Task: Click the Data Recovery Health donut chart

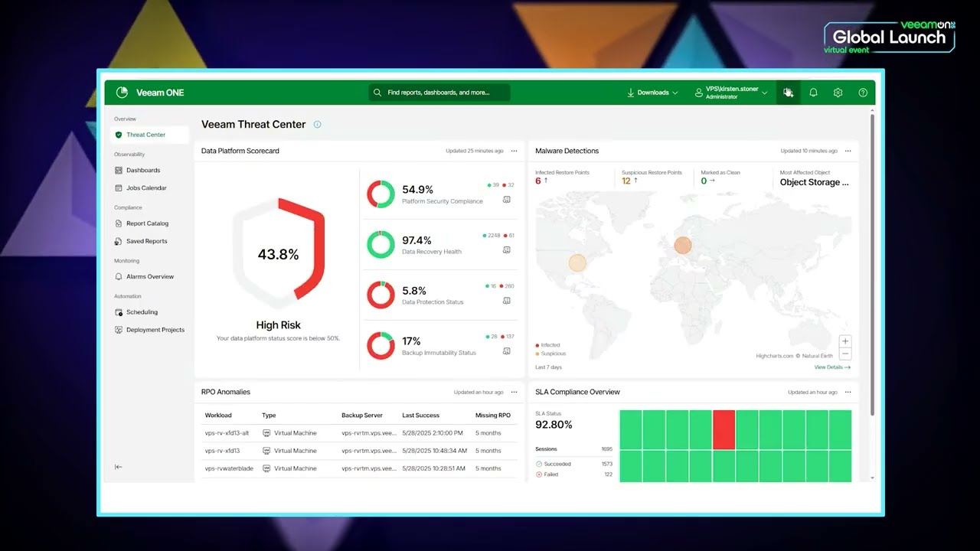Action: 381,244
